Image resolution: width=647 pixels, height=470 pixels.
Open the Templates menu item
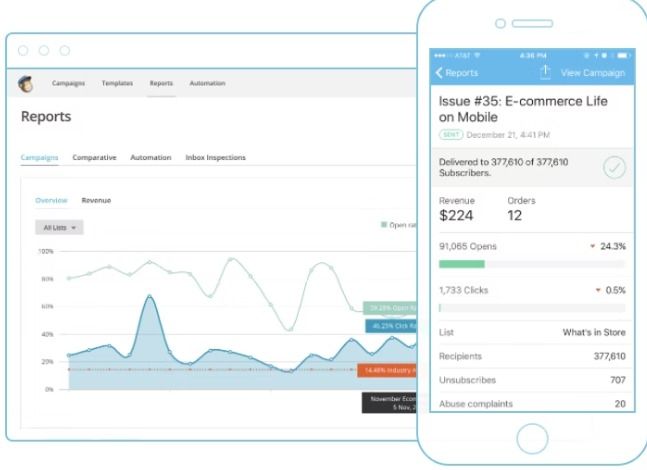tap(117, 83)
